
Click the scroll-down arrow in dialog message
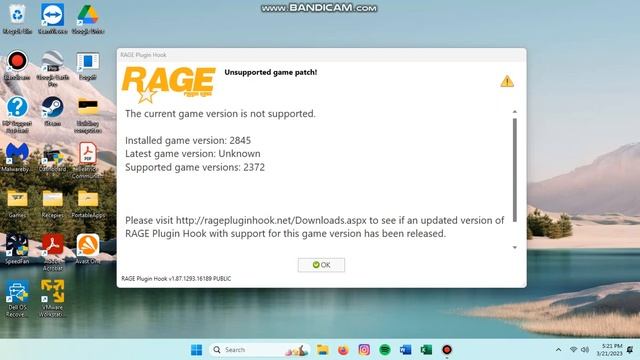tap(515, 247)
